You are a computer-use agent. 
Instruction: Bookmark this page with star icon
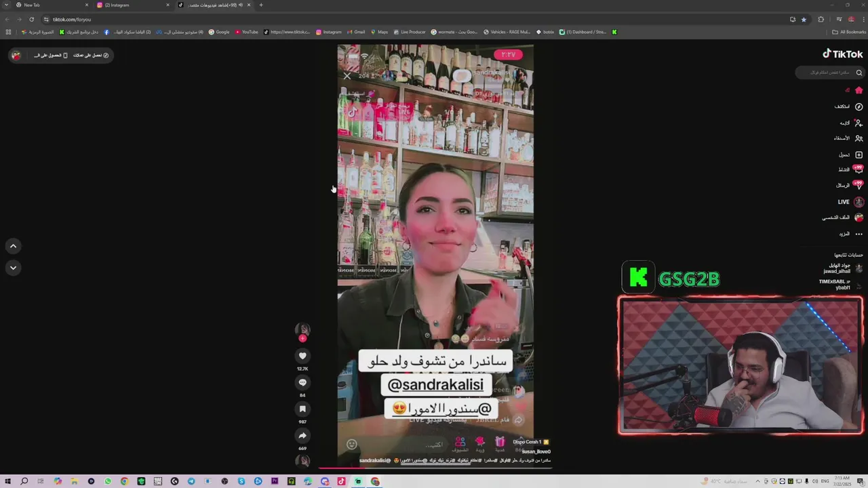pos(804,20)
